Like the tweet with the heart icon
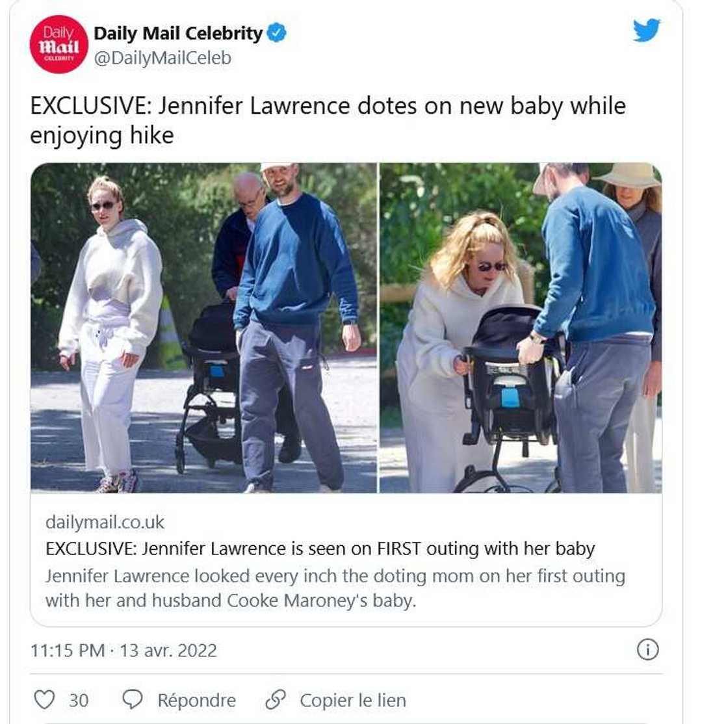 click(45, 699)
